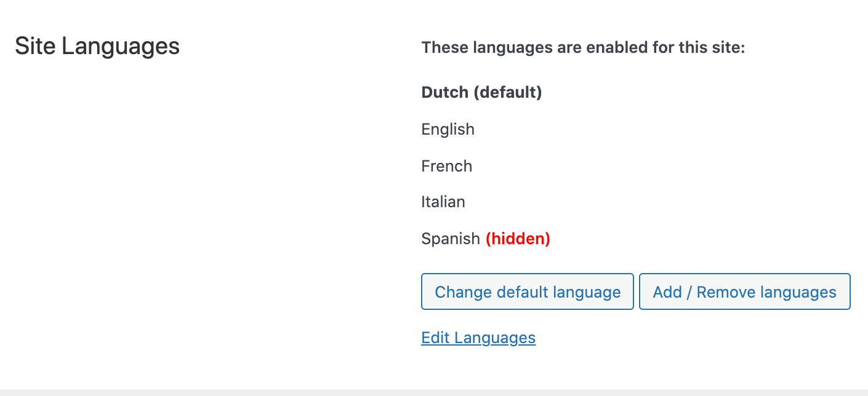868x396 pixels.
Task: Open Add / Remove languages
Action: click(744, 291)
